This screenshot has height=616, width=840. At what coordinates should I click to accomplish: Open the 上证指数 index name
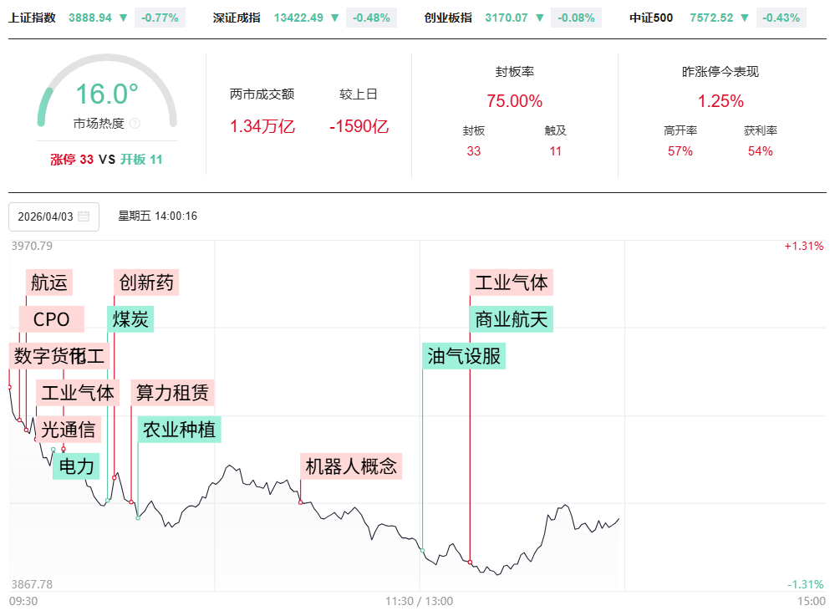click(33, 18)
